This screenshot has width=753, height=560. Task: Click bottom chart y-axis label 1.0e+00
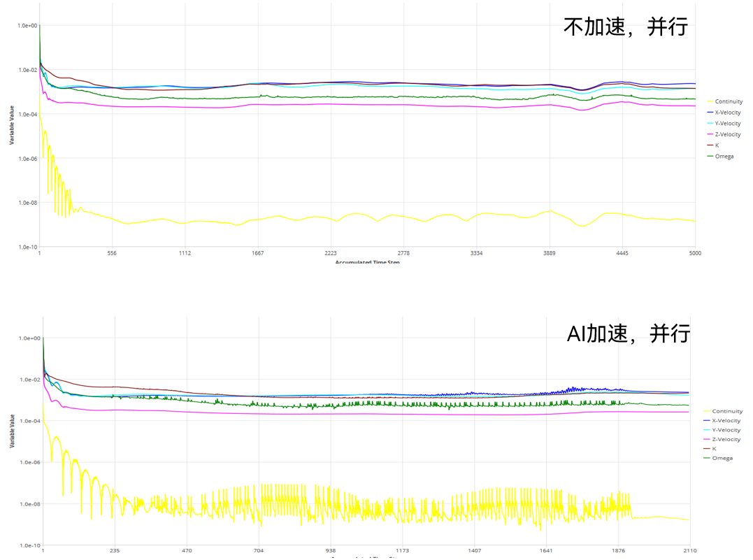[x=30, y=338]
